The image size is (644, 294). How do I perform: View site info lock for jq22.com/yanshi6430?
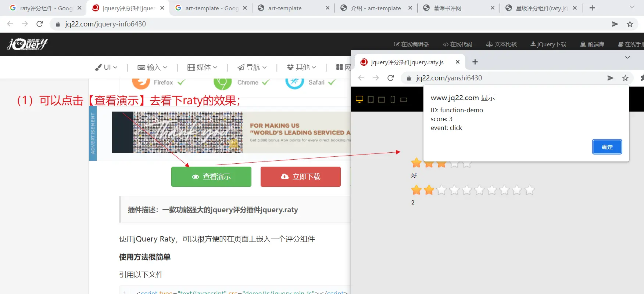[409, 78]
